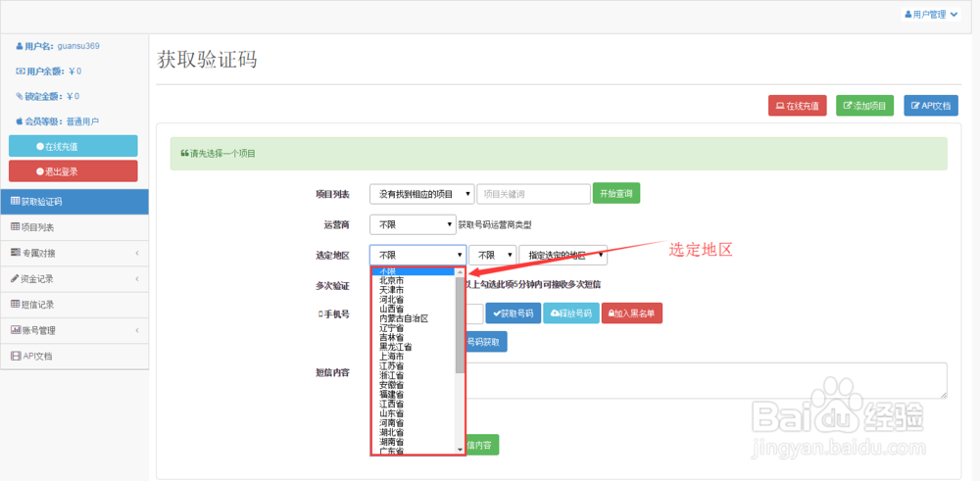
Task: Select 湖北省 in the region list
Action: click(x=414, y=432)
